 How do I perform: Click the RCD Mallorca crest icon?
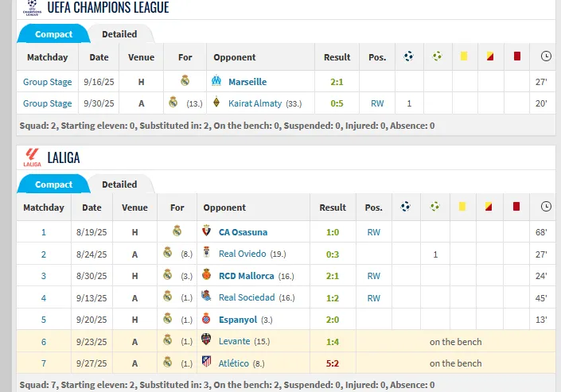[206, 275]
